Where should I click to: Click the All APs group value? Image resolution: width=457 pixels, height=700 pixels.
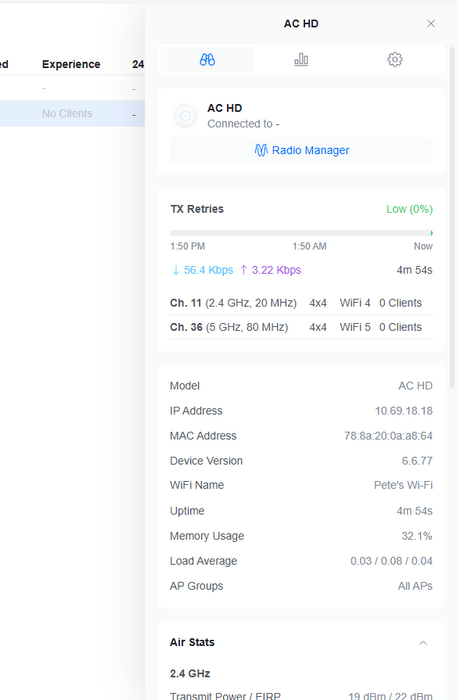[415, 586]
